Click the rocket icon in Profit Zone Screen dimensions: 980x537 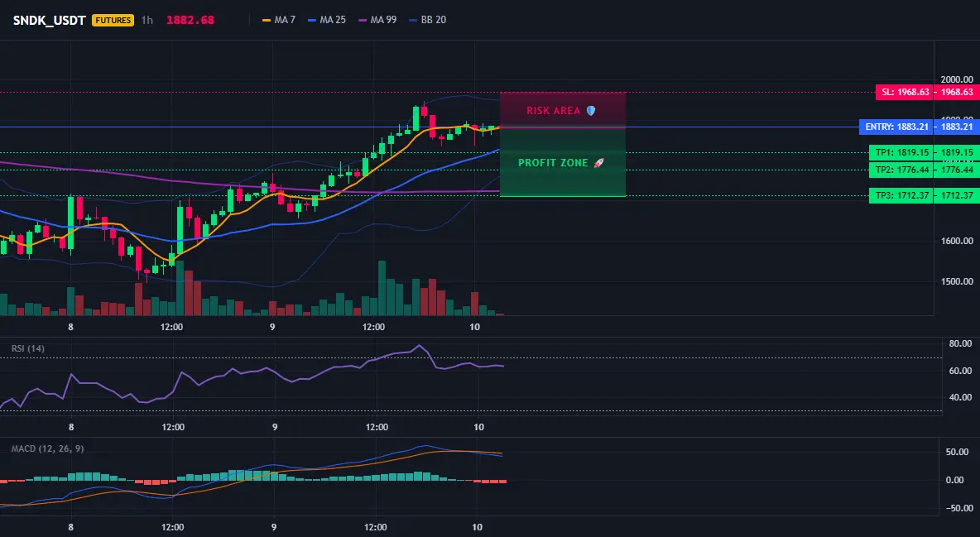coord(598,162)
